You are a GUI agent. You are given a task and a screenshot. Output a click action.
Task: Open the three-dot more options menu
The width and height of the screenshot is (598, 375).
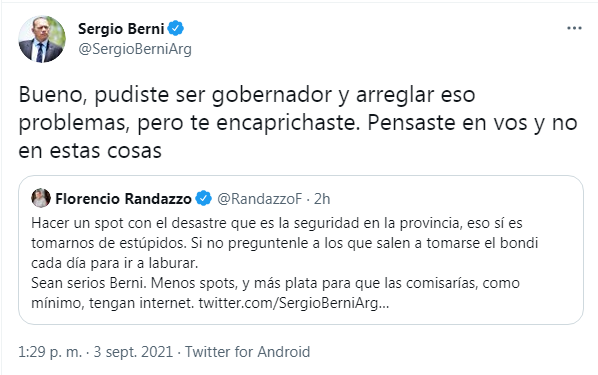(574, 28)
